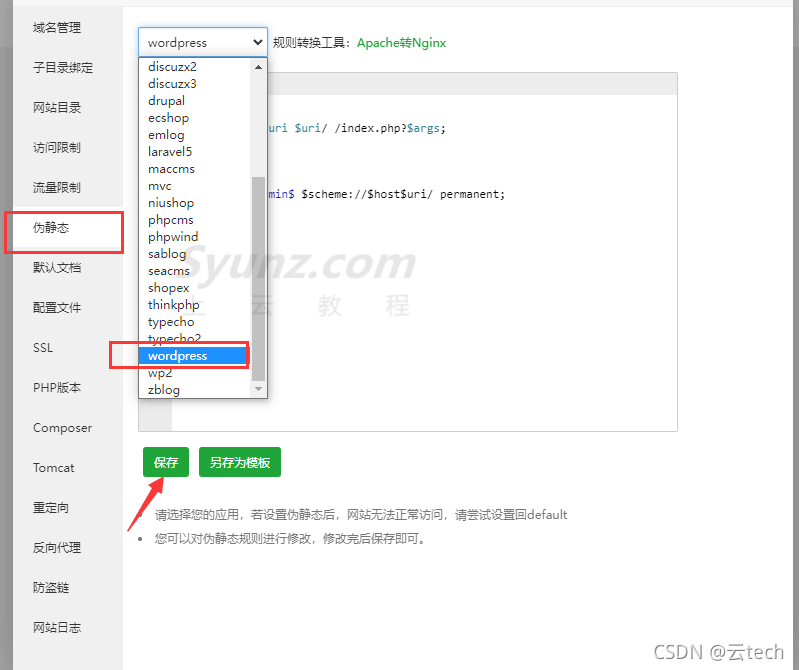Select discuzx3 from the list

click(x=195, y=84)
